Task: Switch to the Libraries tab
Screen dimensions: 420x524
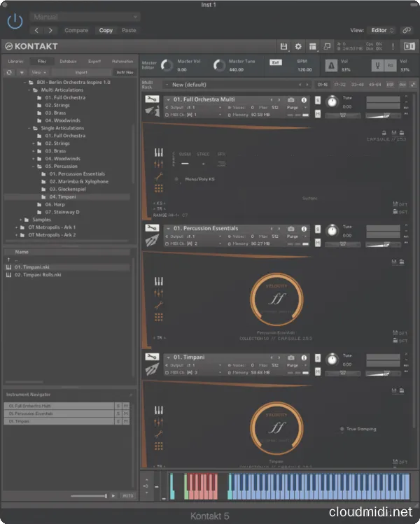Action: pos(15,62)
